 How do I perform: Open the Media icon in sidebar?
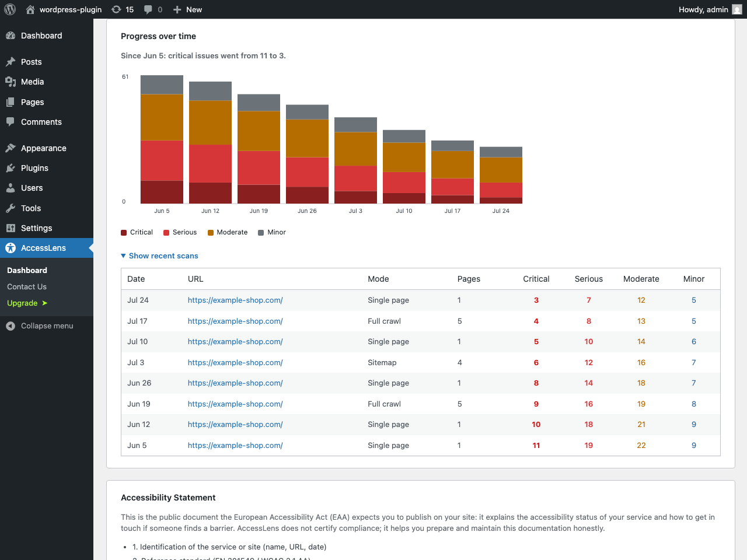[11, 82]
